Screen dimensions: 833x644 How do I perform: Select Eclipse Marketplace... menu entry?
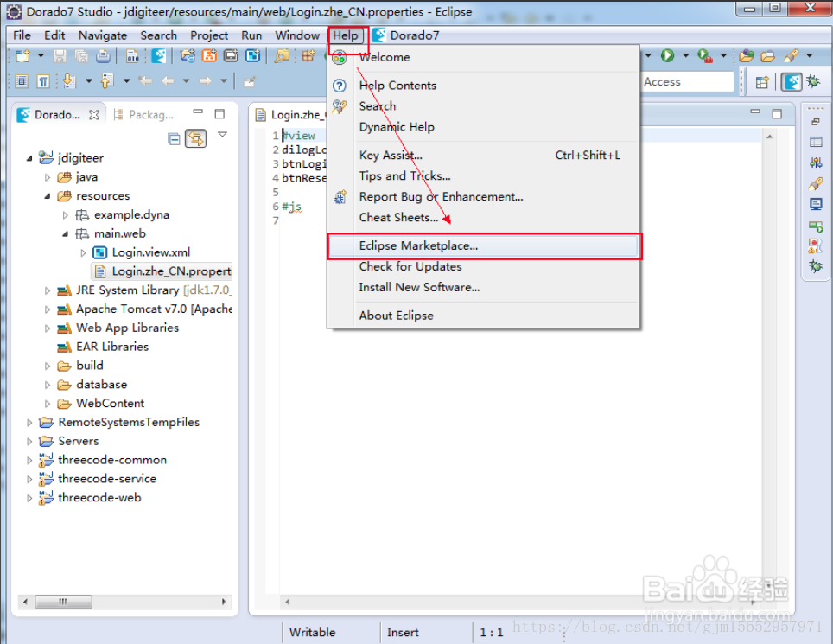tap(485, 246)
